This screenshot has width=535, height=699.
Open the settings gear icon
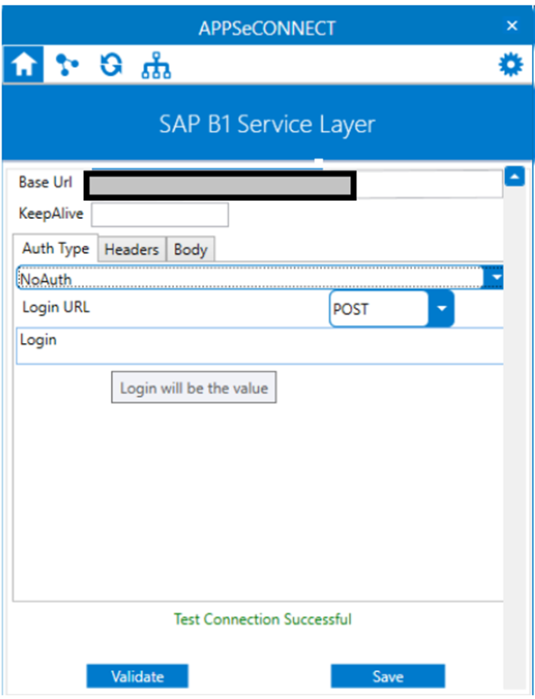point(510,65)
